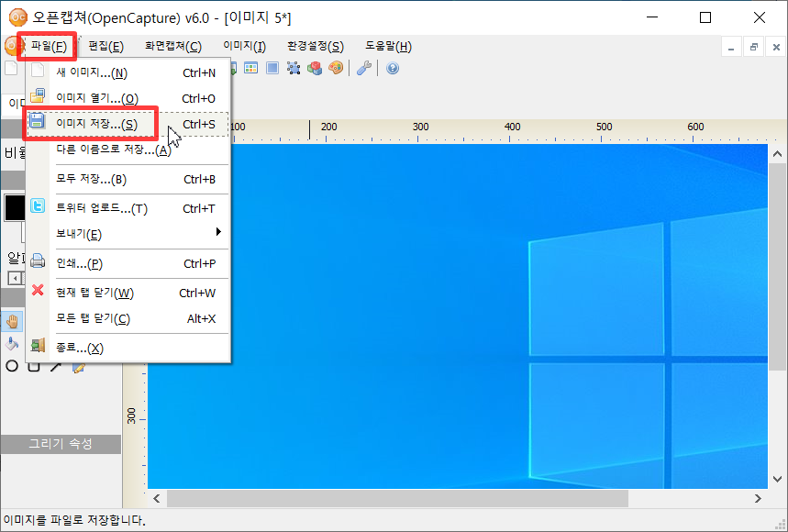
Task: Restore the inner document window
Action: click(x=753, y=47)
